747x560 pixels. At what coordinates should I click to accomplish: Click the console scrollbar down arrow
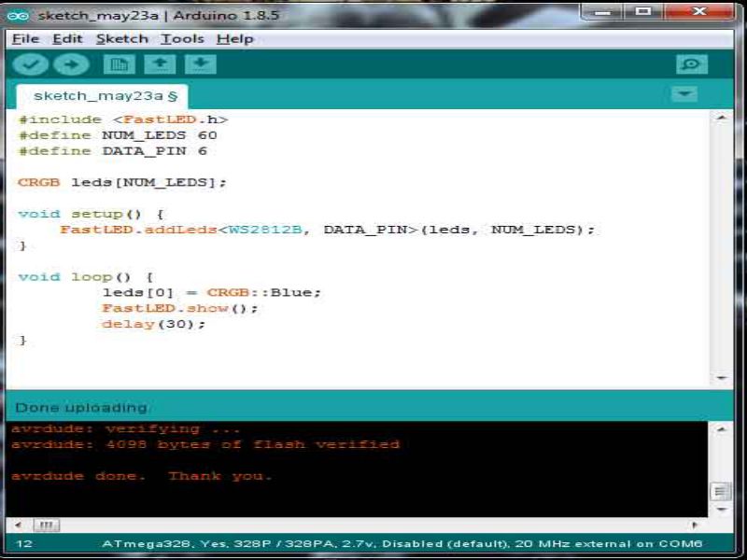tap(722, 509)
